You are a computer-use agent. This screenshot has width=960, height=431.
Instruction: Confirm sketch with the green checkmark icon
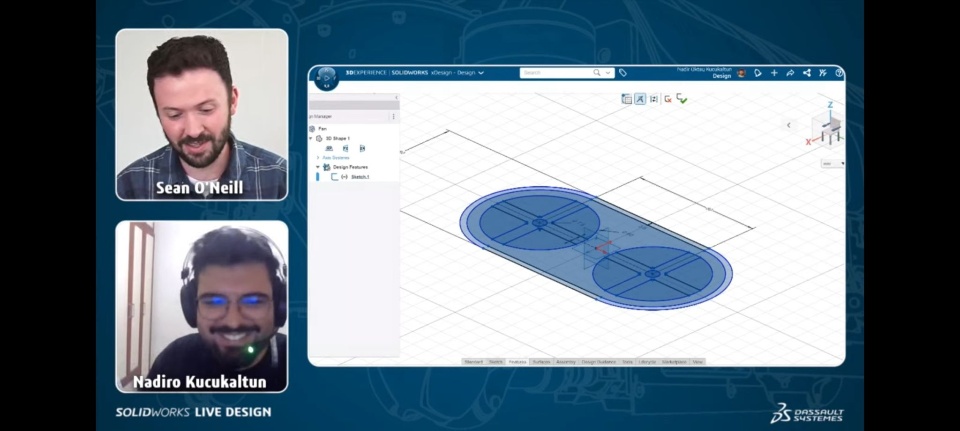point(681,99)
